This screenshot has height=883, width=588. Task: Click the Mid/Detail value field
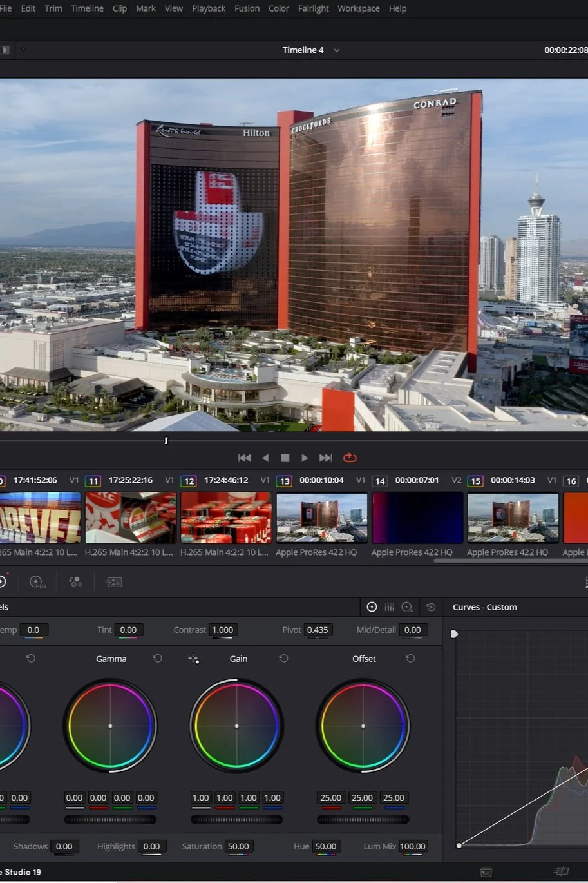(413, 630)
